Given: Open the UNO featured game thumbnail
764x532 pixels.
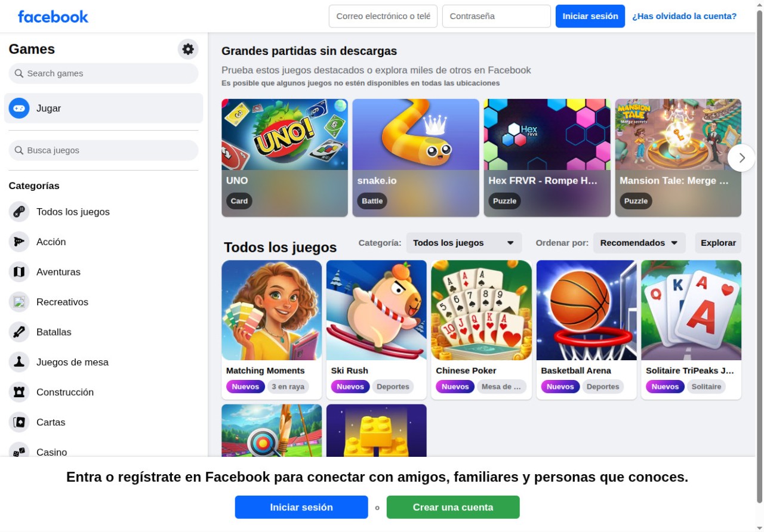Looking at the screenshot, I should tap(285, 134).
